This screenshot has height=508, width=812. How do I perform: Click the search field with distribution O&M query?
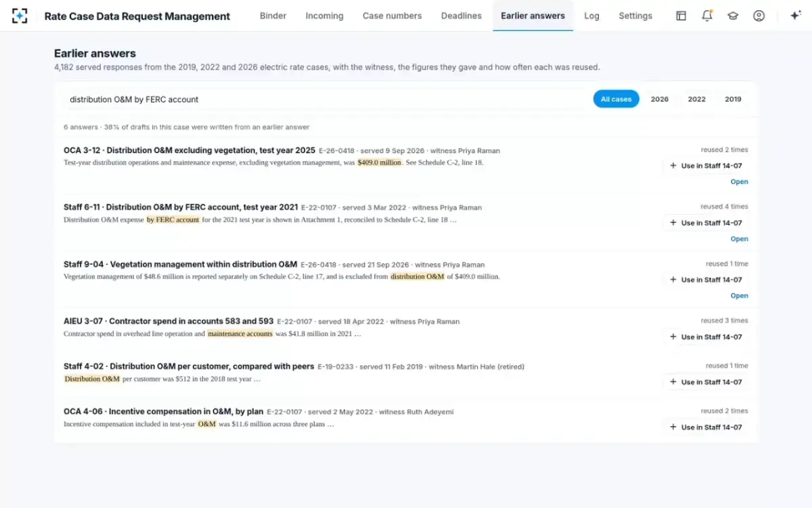325,99
